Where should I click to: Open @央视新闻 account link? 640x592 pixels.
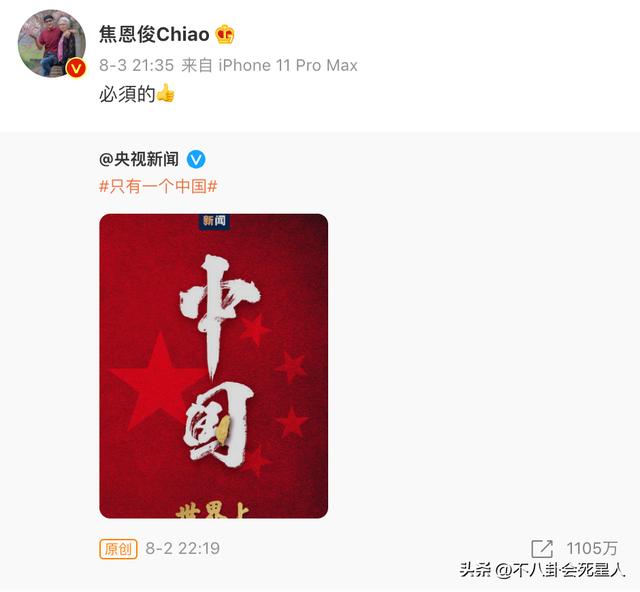(139, 159)
